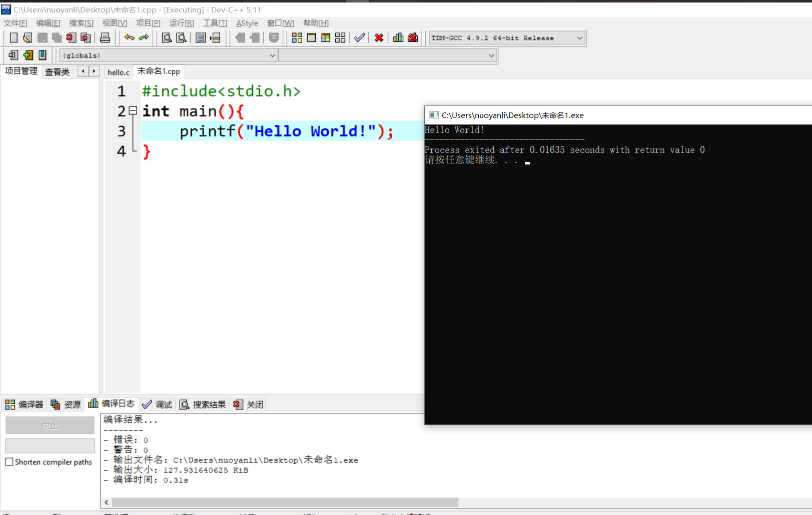Open the 编译日志 bottom tab

click(111, 403)
